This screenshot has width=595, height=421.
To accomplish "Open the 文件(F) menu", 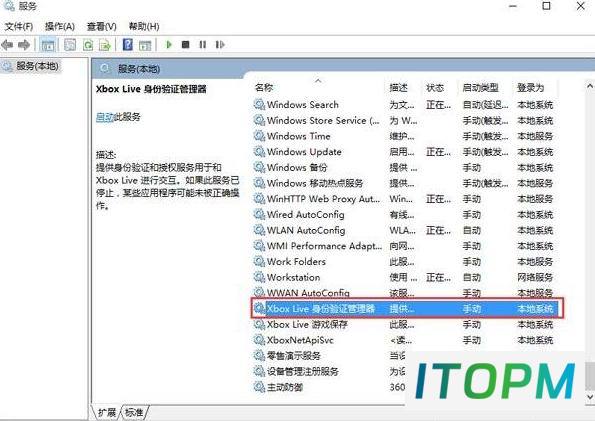I will pos(19,26).
